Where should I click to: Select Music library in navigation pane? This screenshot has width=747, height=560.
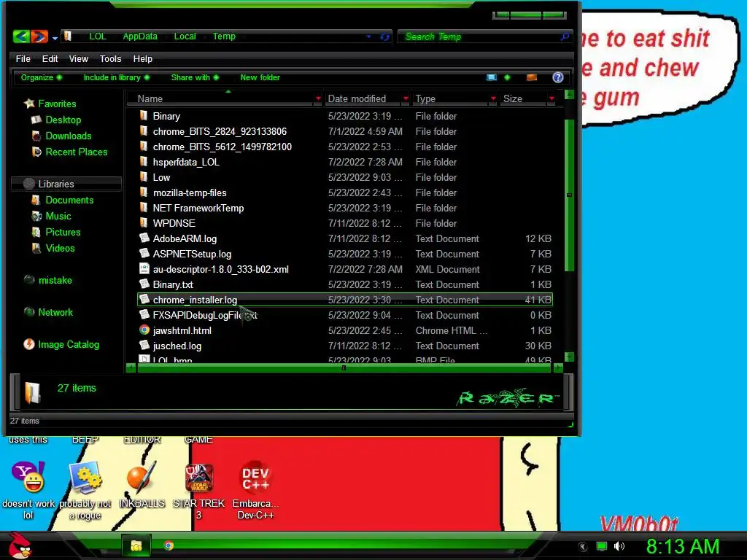tap(52, 216)
